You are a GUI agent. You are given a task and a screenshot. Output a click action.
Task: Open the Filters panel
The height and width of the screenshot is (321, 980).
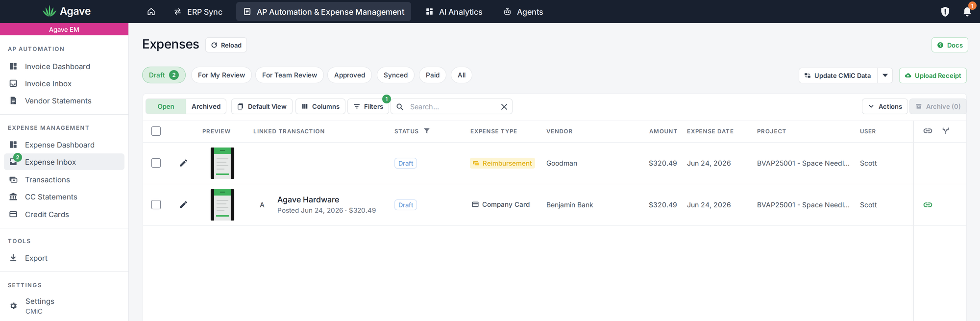(368, 106)
